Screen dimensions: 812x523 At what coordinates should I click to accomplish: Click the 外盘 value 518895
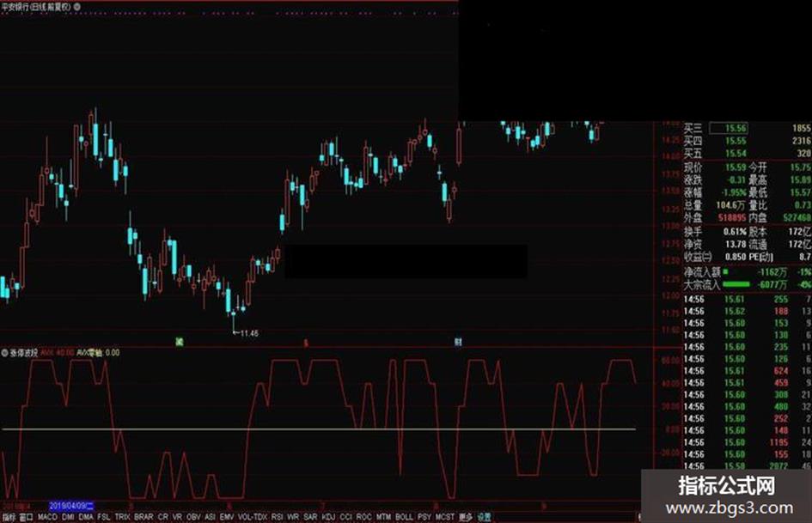(732, 218)
